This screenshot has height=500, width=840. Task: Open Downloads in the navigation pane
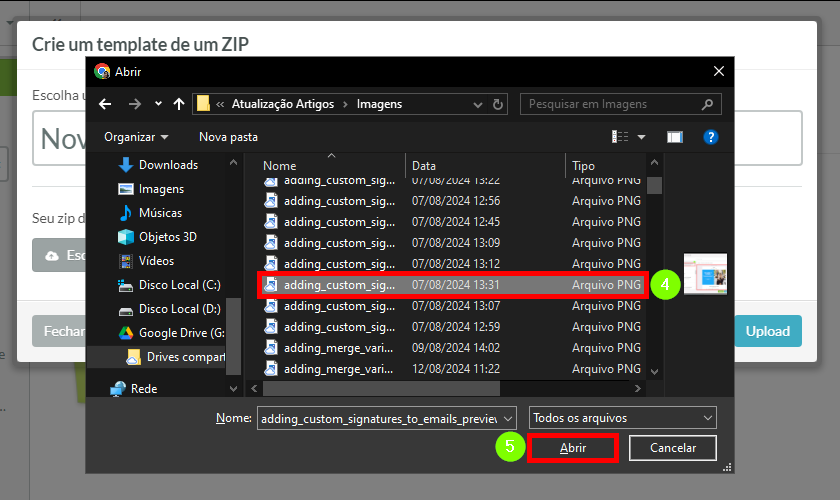(158, 165)
